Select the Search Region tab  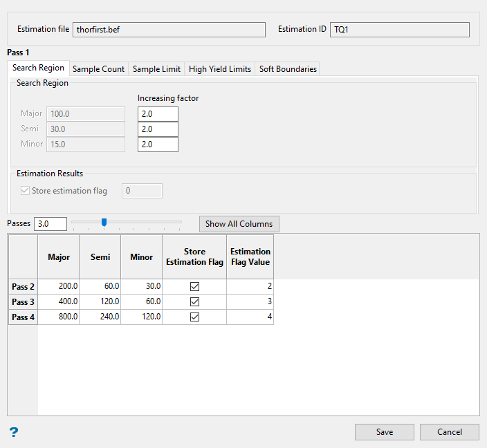click(38, 68)
